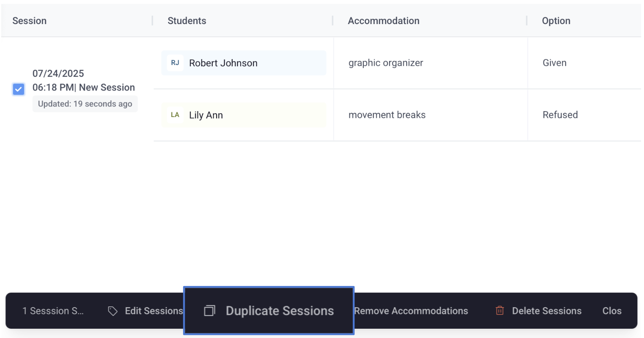
Task: Click the tag icon beside Edit Sessions
Action: pyautogui.click(x=113, y=311)
